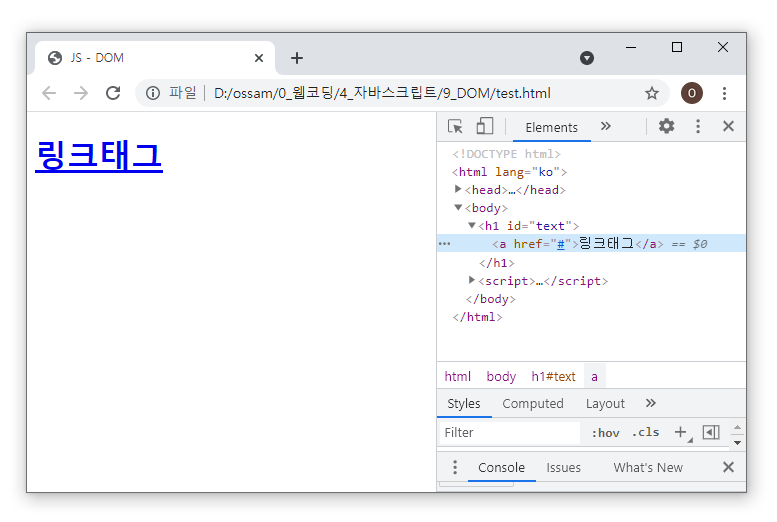Switch to the Layout tab

click(605, 404)
